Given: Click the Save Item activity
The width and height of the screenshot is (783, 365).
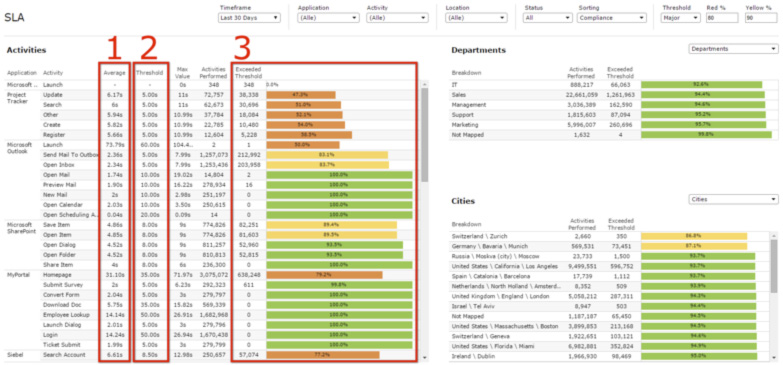Looking at the screenshot, I should (x=56, y=225).
